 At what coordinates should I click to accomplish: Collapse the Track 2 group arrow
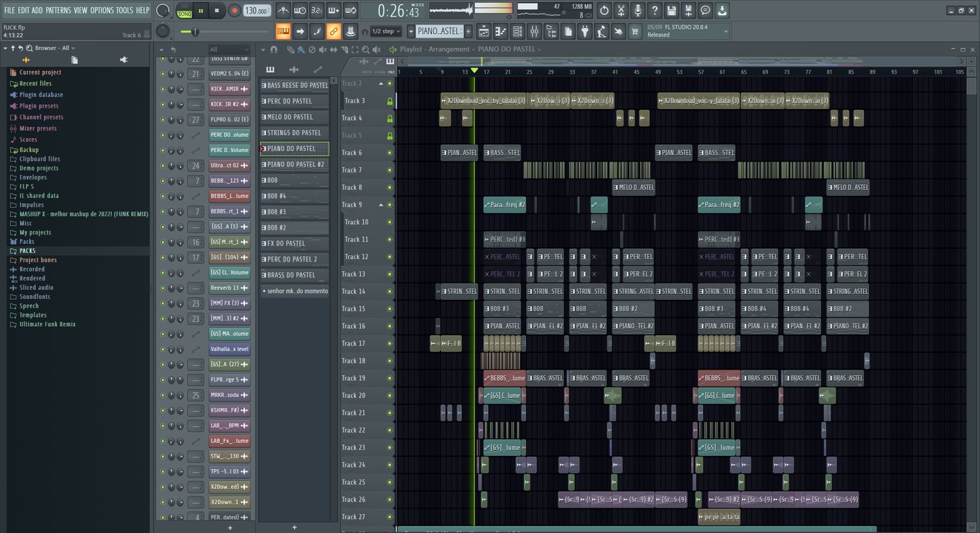(x=381, y=84)
